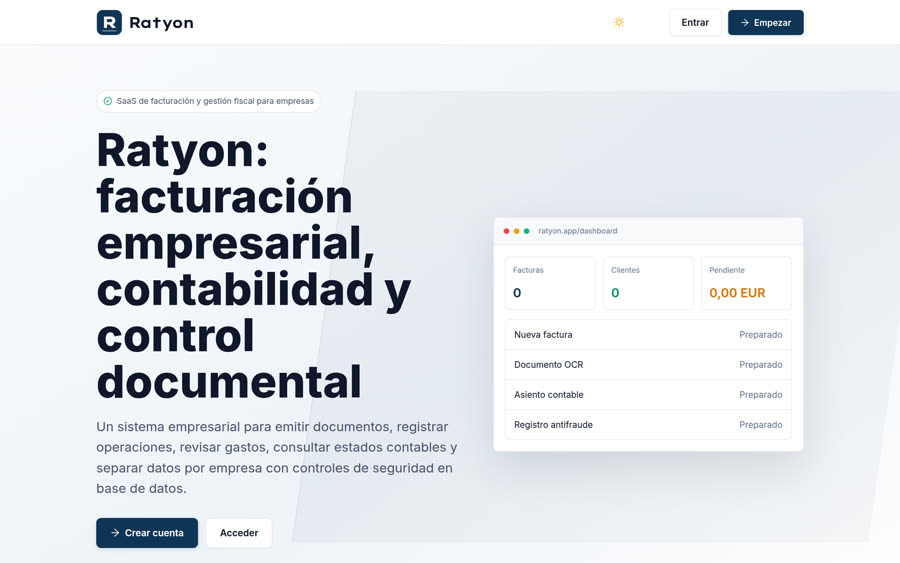The image size is (900, 563).
Task: Click Preparado status beside Documento OCR
Action: (761, 364)
